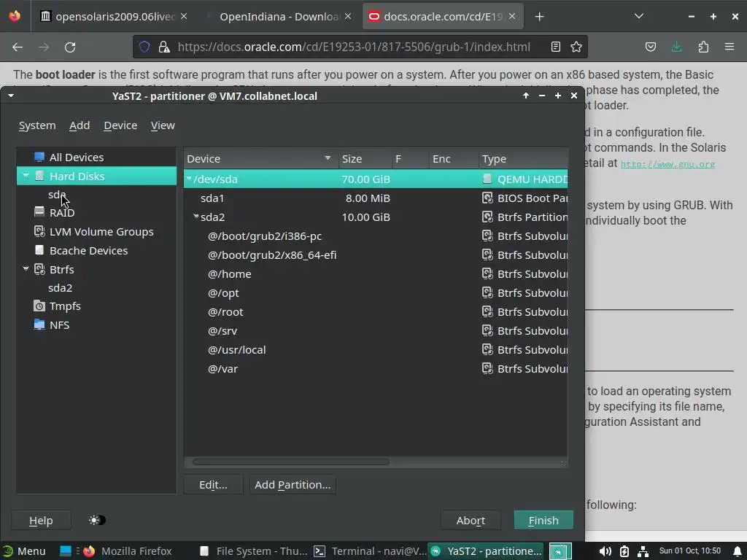Select the @/opt subvolume row
This screenshot has height=560, width=747.
[376, 293]
